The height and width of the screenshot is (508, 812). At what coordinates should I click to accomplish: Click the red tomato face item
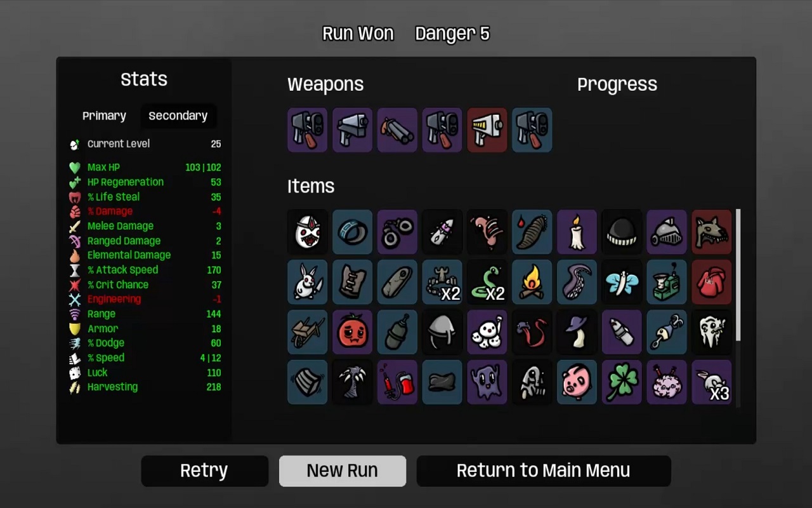point(352,332)
